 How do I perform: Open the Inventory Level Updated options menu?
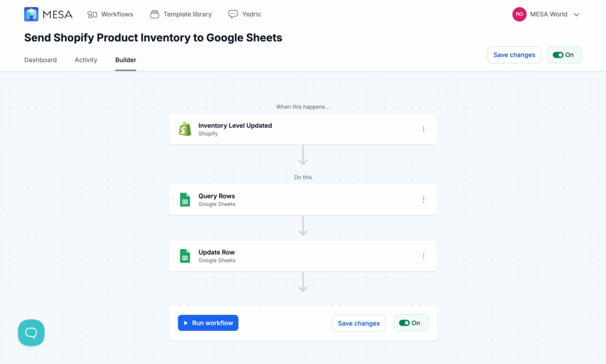424,129
